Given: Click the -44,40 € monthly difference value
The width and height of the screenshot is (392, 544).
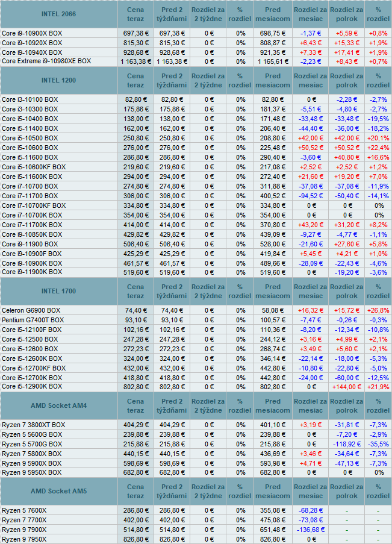Looking at the screenshot, I should 311,129.
